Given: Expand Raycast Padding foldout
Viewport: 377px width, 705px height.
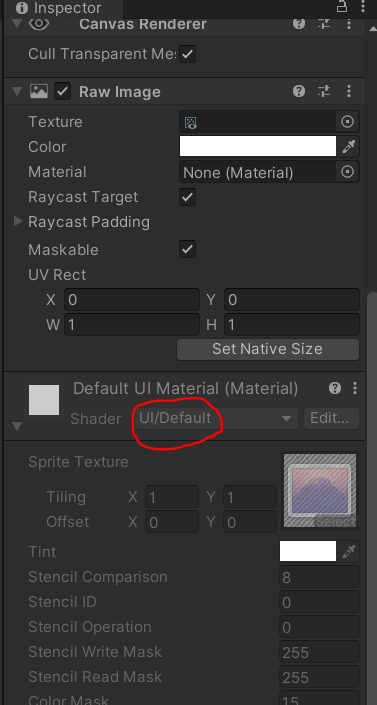Looking at the screenshot, I should [x=18, y=221].
